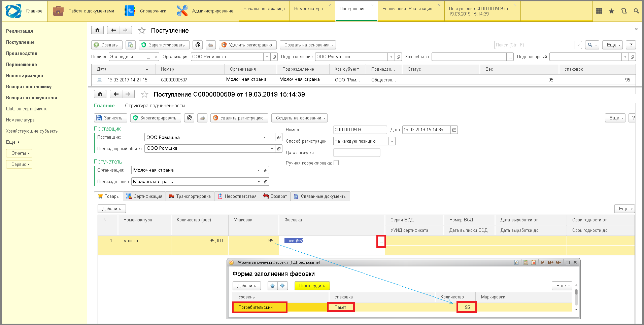Open the functions grid menu icon
Image resolution: width=644 pixels, height=325 pixels.
[x=599, y=11]
